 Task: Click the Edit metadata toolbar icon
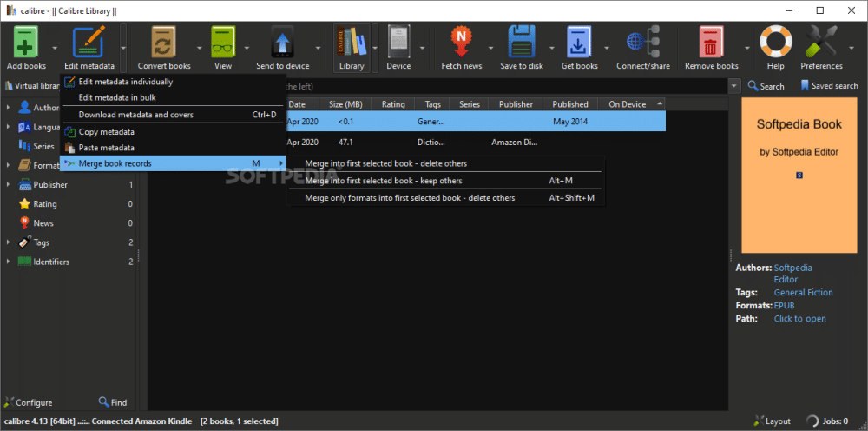coord(89,42)
